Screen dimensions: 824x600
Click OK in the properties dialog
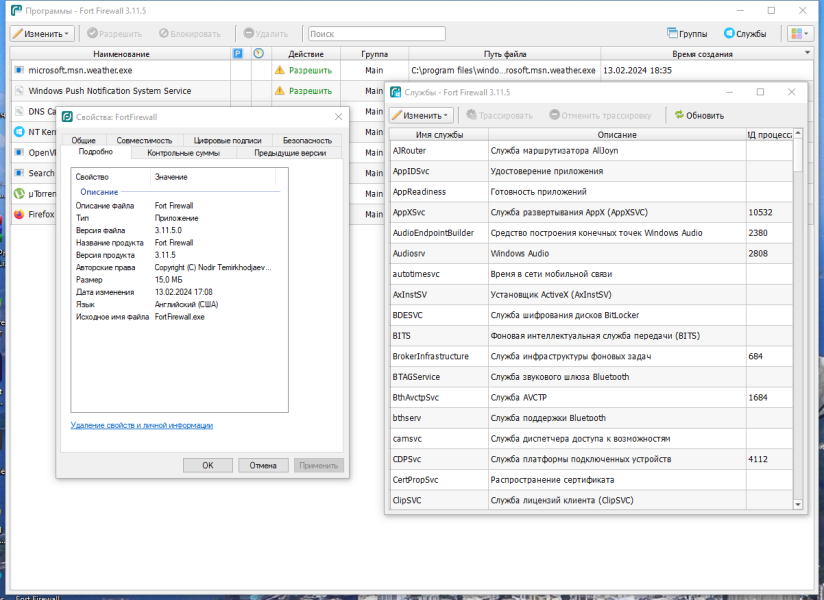coord(208,465)
